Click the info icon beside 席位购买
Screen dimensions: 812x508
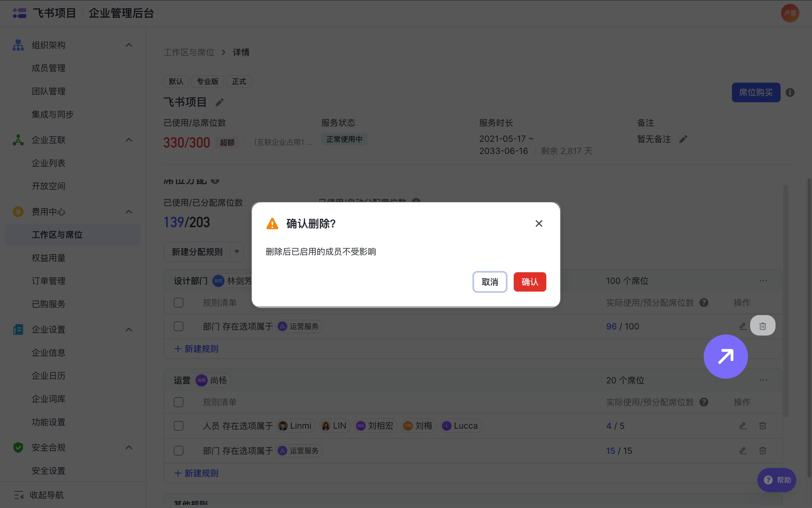point(790,92)
